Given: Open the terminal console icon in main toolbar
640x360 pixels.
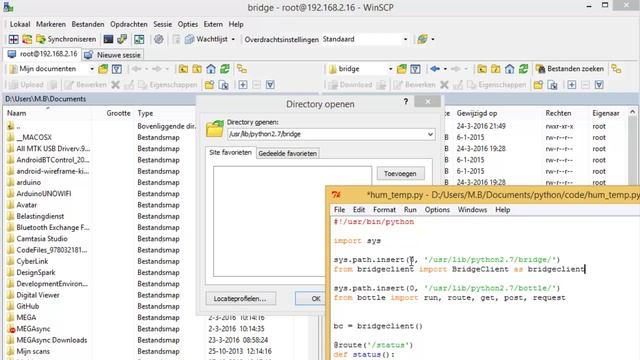Looking at the screenshot, I should 108,39.
